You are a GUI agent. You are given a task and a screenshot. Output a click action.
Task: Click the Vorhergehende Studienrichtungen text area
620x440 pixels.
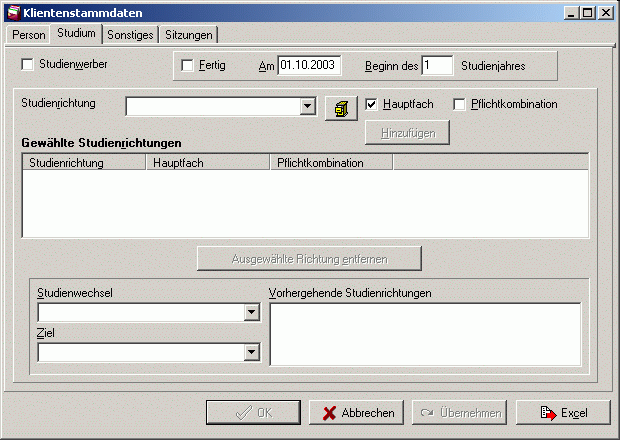point(425,334)
